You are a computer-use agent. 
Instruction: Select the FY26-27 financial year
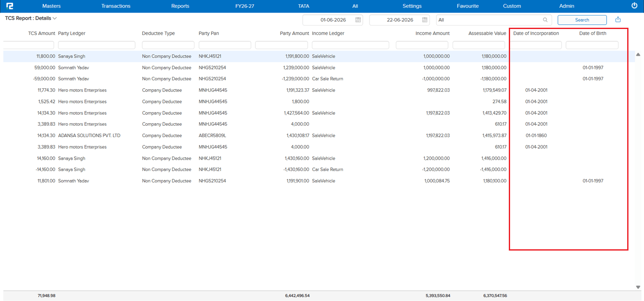tap(245, 6)
